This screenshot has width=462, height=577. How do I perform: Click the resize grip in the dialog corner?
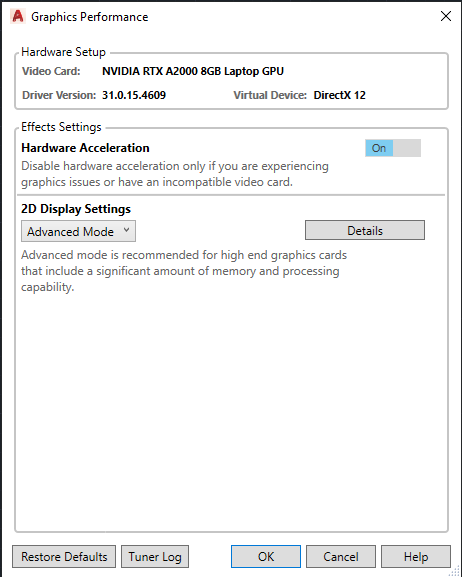pyautogui.click(x=455, y=570)
